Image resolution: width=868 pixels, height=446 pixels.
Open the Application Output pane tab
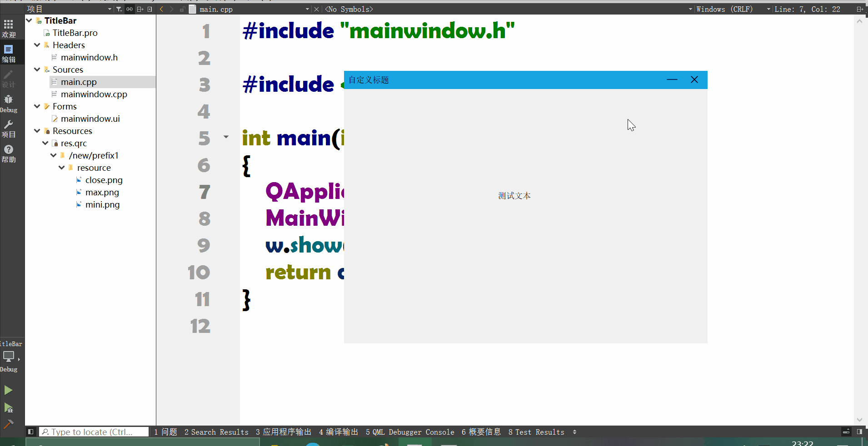click(x=284, y=432)
